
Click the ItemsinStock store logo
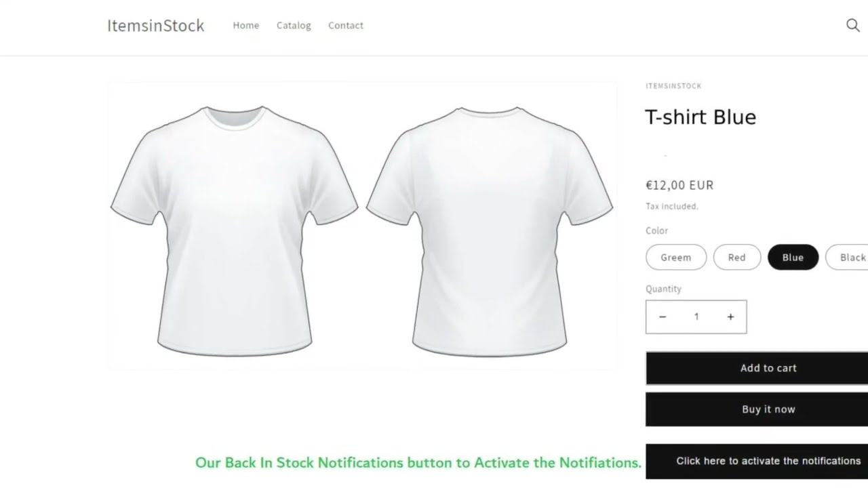point(155,25)
